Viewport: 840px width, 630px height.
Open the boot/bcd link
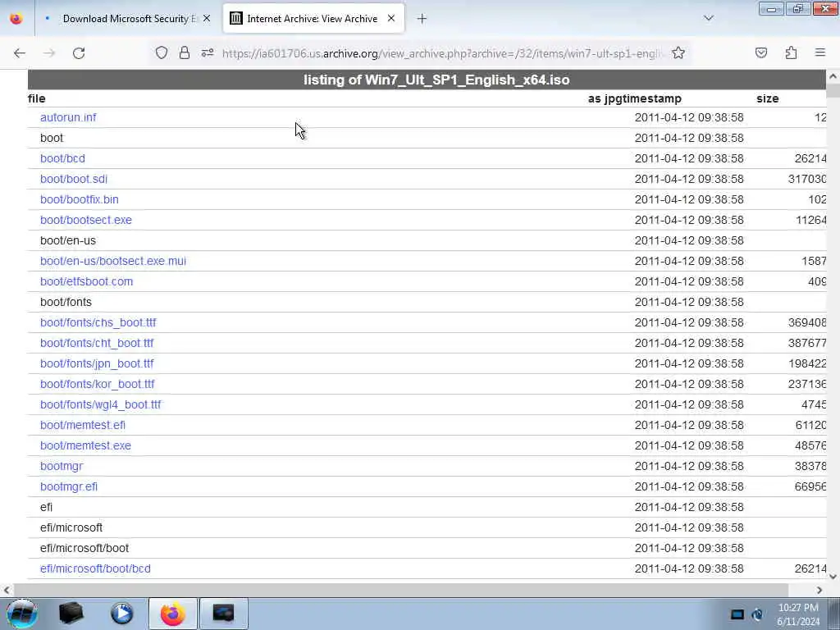(62, 158)
